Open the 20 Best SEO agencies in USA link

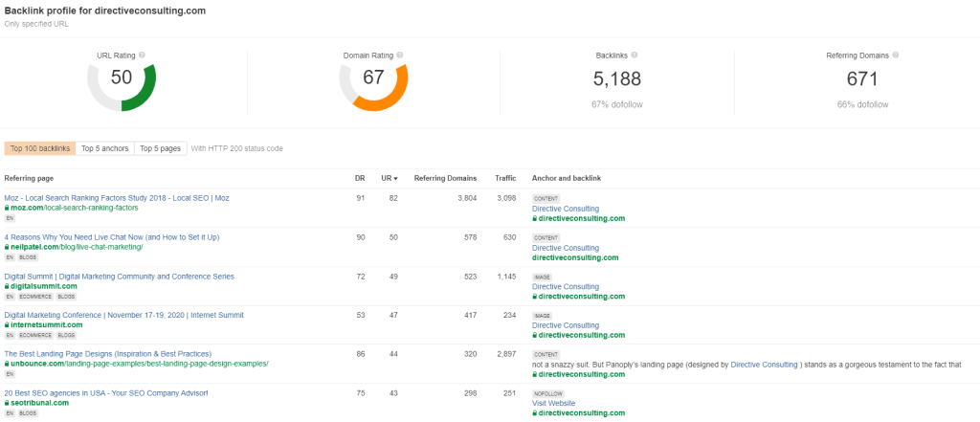click(x=106, y=393)
